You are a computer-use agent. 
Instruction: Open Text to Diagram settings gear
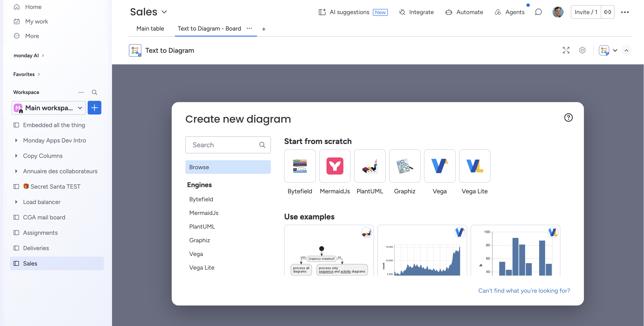point(582,50)
